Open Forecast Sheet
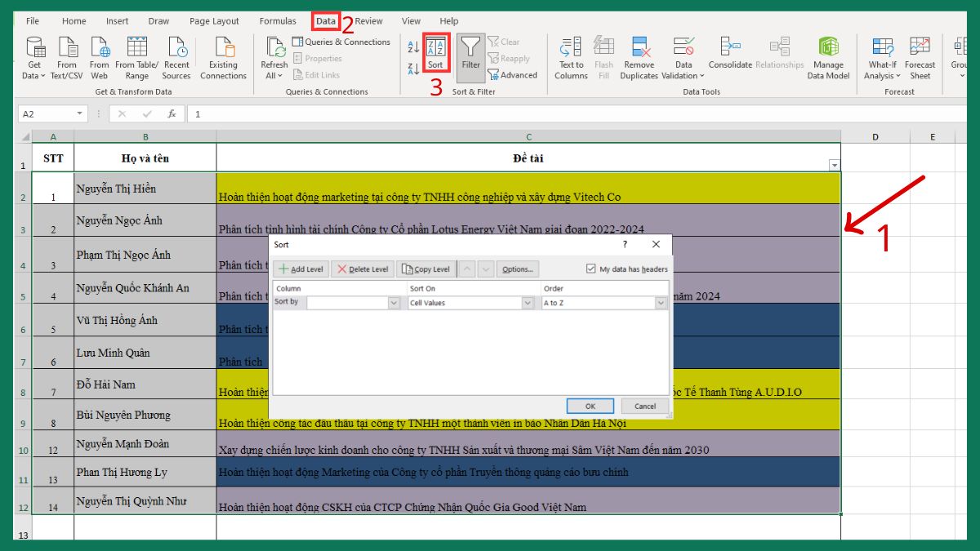This screenshot has width=980, height=551. click(x=920, y=57)
